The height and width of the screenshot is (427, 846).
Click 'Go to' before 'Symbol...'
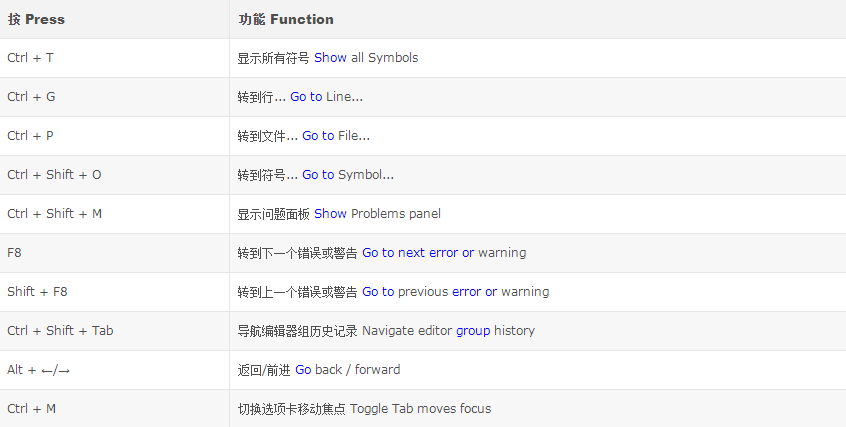318,174
